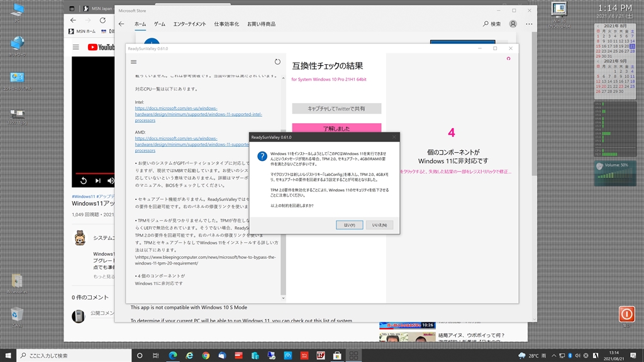Open Microsoft Store three-dot more menu

[x=529, y=24]
